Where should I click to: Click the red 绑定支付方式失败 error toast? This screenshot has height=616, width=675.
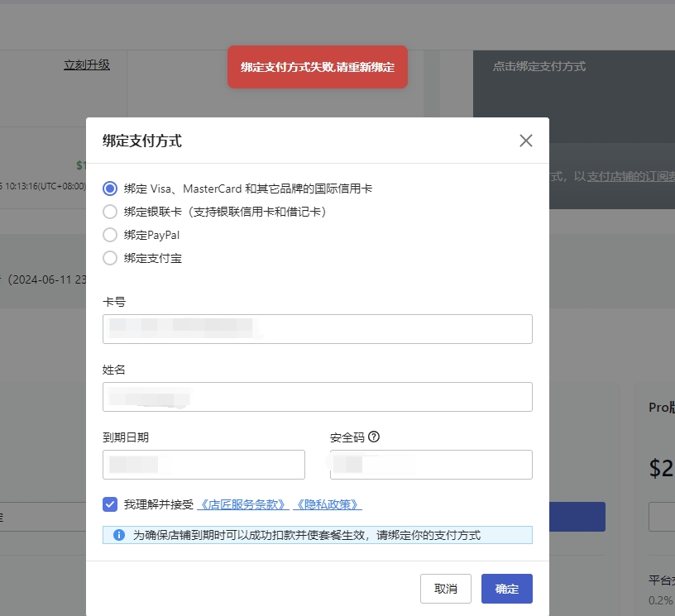click(x=317, y=67)
